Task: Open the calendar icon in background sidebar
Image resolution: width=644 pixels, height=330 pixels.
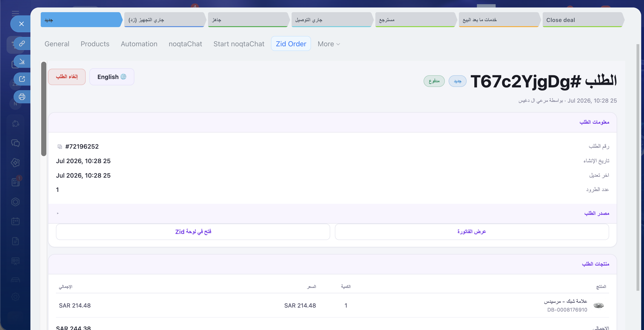Action: pyautogui.click(x=15, y=221)
